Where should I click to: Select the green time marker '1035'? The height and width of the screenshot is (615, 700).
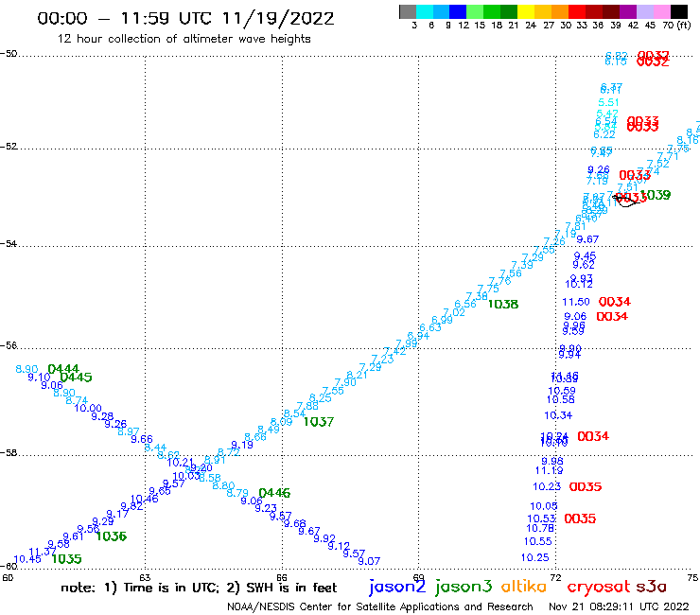tap(66, 559)
